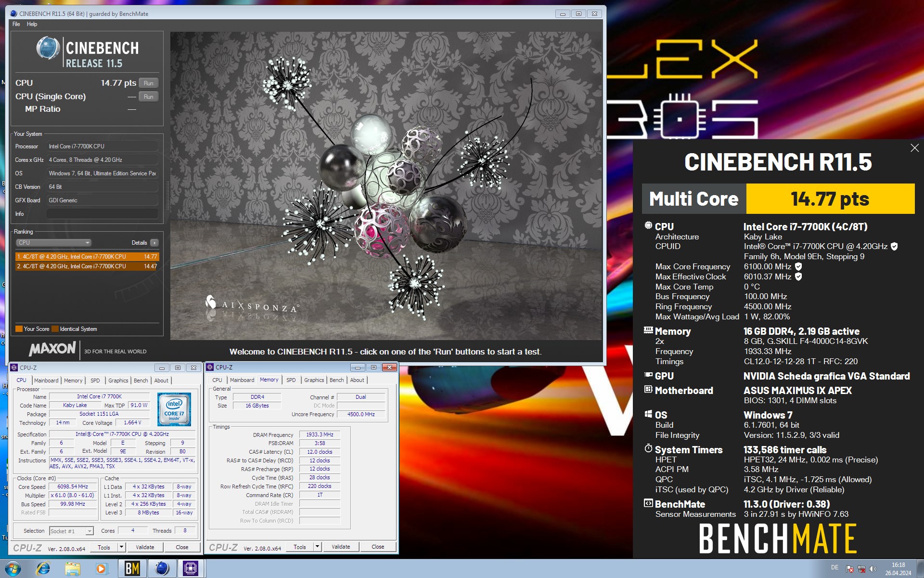Screen dimensions: 924x578
Task: Click the Details arrow button in Ranking
Action: point(154,243)
